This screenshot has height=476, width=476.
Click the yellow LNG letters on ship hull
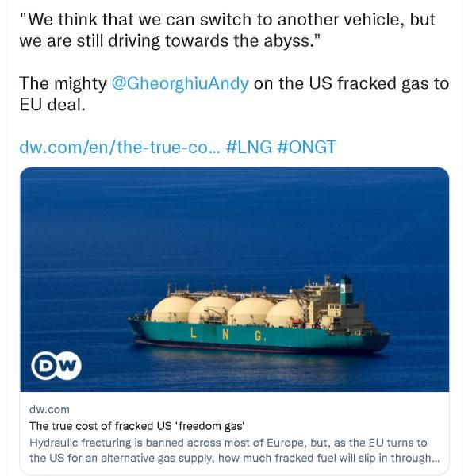coord(226,334)
